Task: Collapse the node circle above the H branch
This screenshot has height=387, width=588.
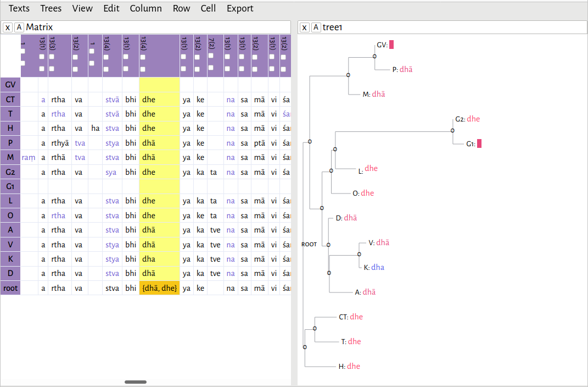Action: point(305,347)
